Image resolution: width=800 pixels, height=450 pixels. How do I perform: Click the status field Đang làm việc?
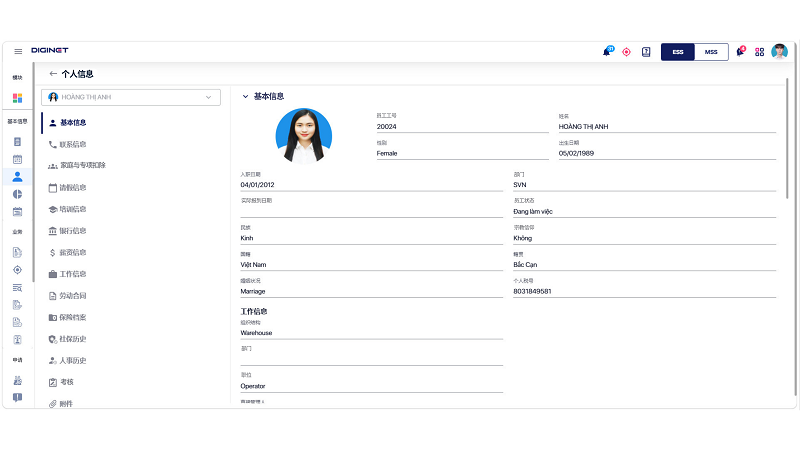pyautogui.click(x=644, y=211)
